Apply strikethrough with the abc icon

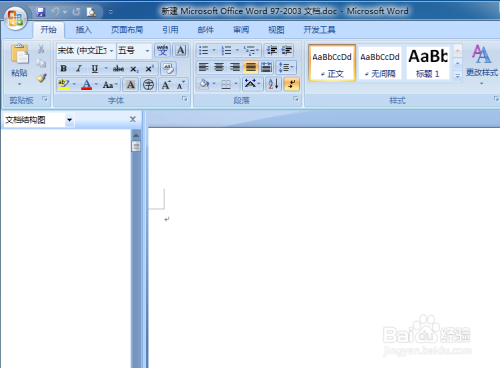tap(118, 69)
